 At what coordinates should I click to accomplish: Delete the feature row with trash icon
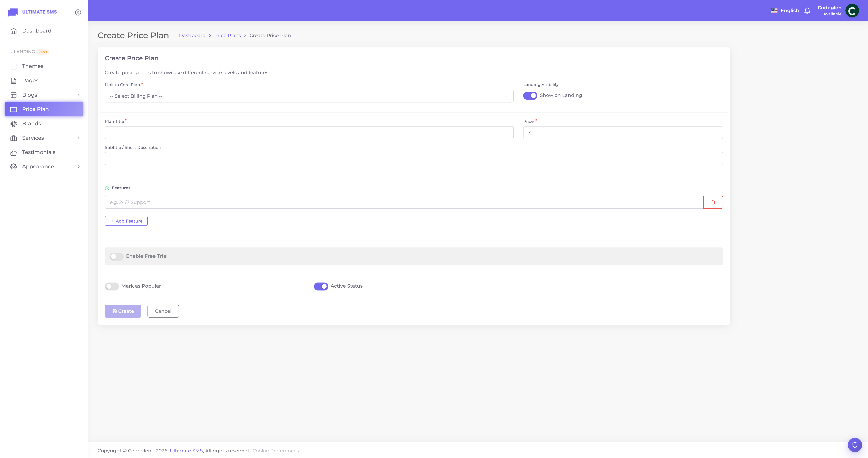tap(713, 202)
